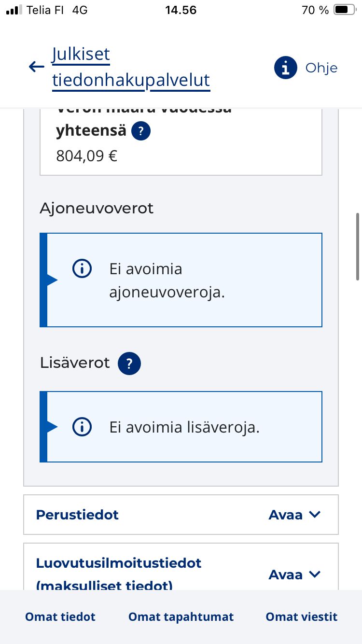Tap info icon in ajoneuvoverot notice

pyautogui.click(x=82, y=268)
